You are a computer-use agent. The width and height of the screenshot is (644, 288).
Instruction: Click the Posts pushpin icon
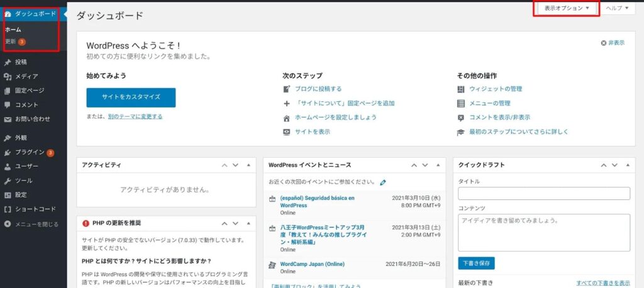8,62
